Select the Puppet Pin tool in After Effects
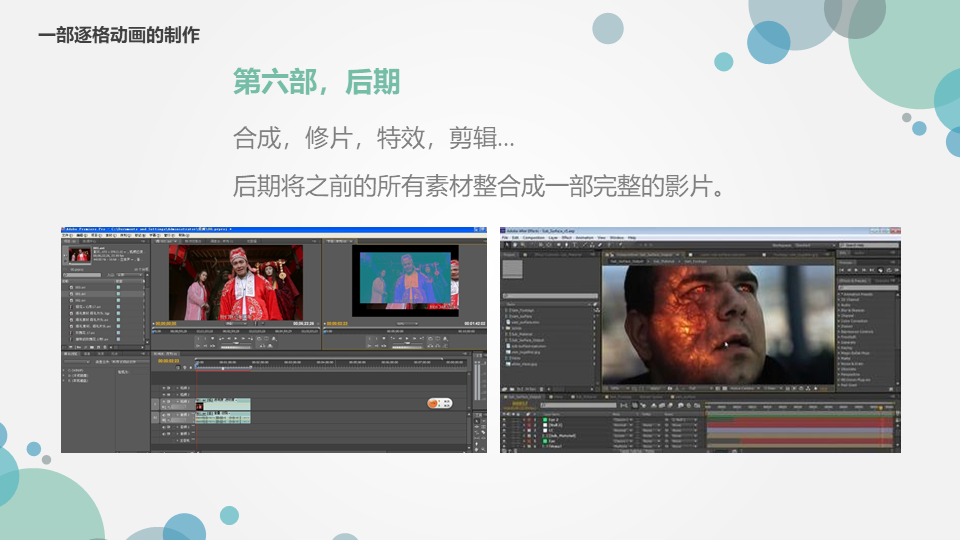960x540 pixels. click(x=620, y=245)
